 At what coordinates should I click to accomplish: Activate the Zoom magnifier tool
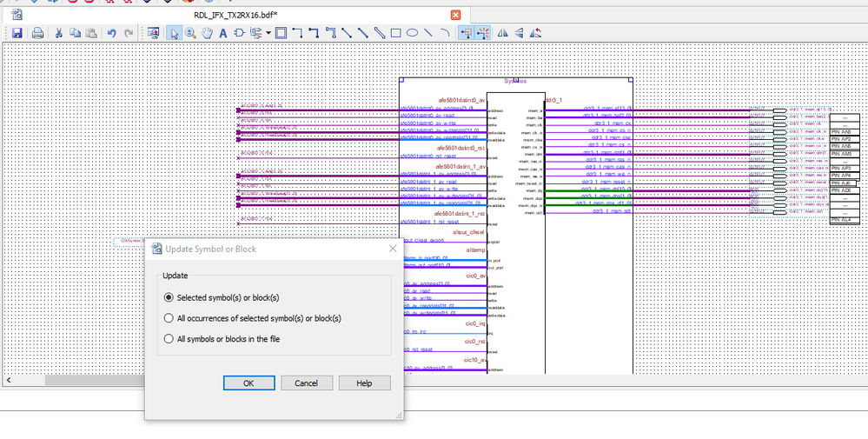pos(190,33)
